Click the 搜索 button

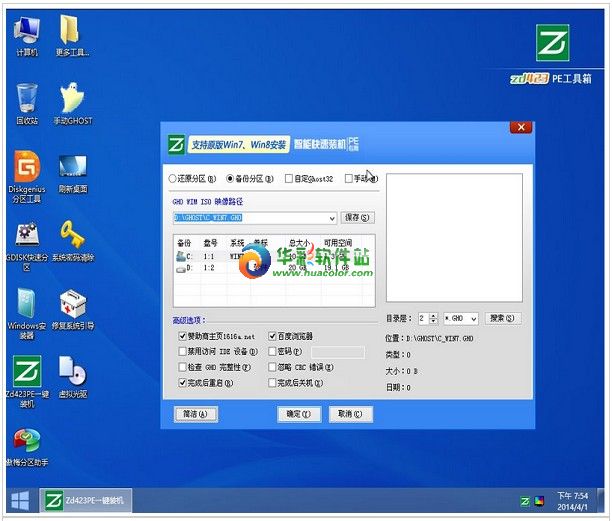[x=502, y=318]
